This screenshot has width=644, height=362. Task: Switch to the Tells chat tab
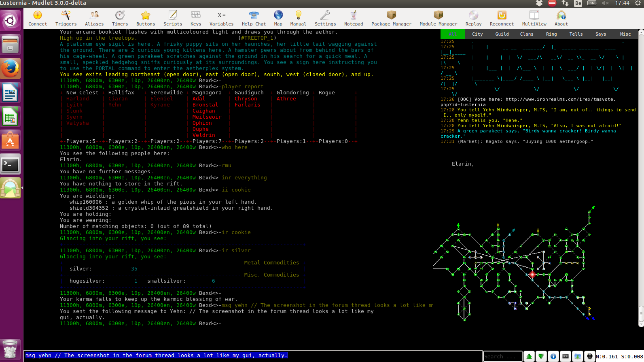pyautogui.click(x=576, y=34)
